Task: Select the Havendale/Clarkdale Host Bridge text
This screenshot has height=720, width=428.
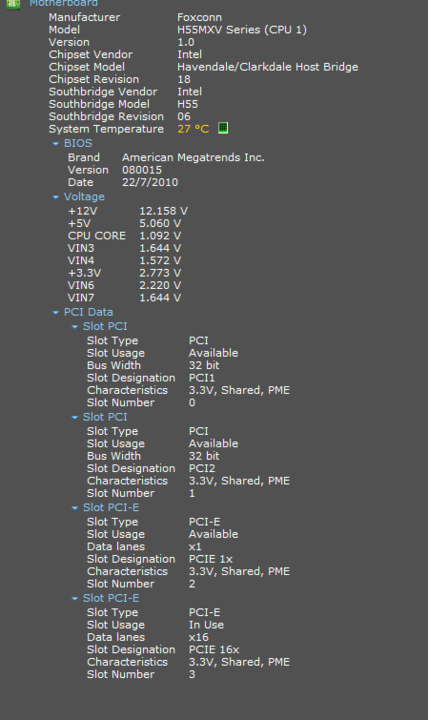Action: (268, 67)
